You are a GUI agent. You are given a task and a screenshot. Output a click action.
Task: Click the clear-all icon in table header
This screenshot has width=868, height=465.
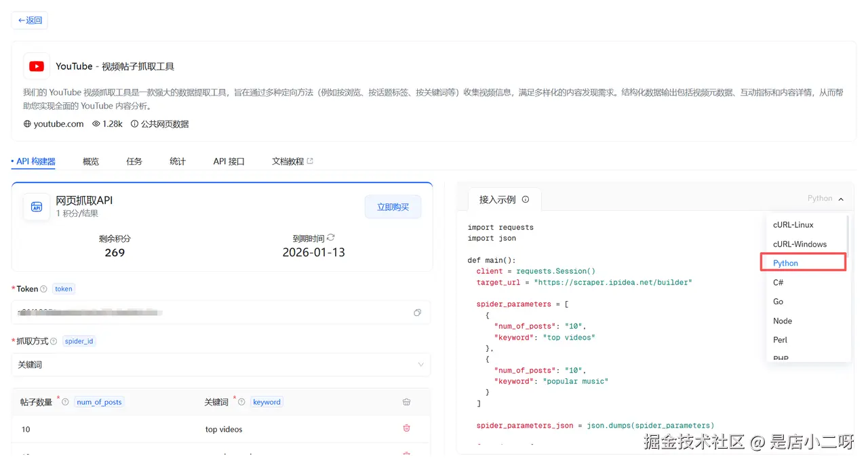tap(406, 402)
